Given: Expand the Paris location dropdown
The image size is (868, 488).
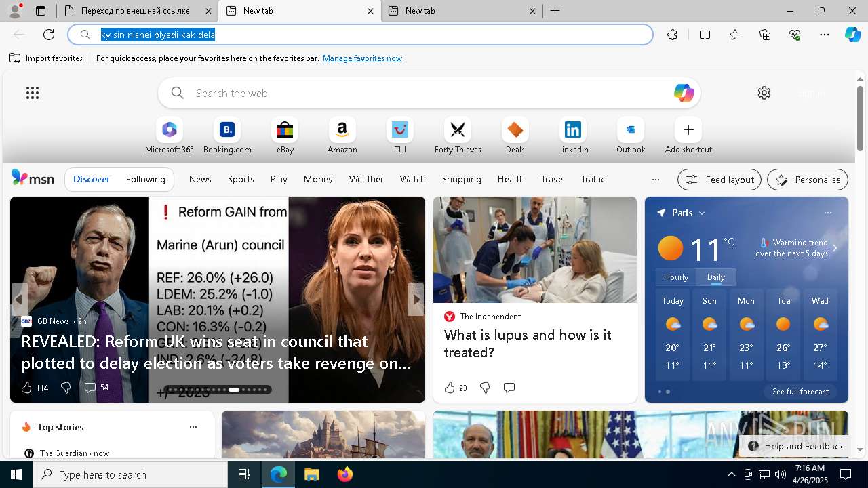Looking at the screenshot, I should [702, 213].
